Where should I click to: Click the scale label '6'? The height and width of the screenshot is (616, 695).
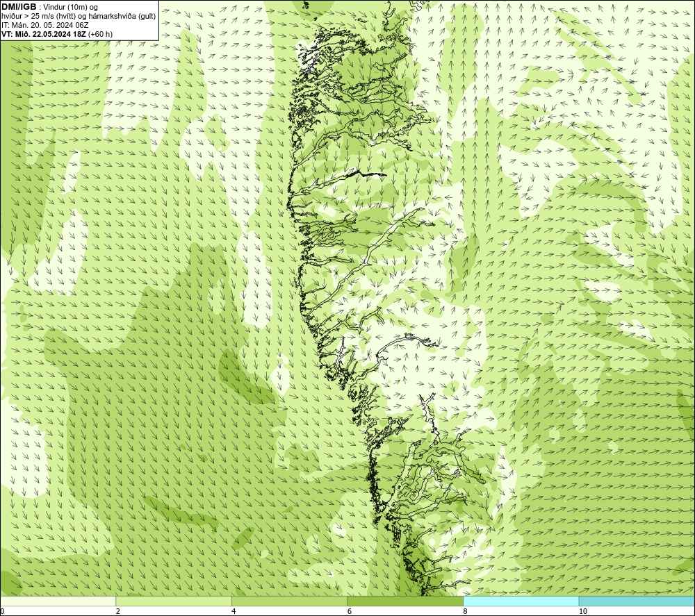tap(350, 612)
